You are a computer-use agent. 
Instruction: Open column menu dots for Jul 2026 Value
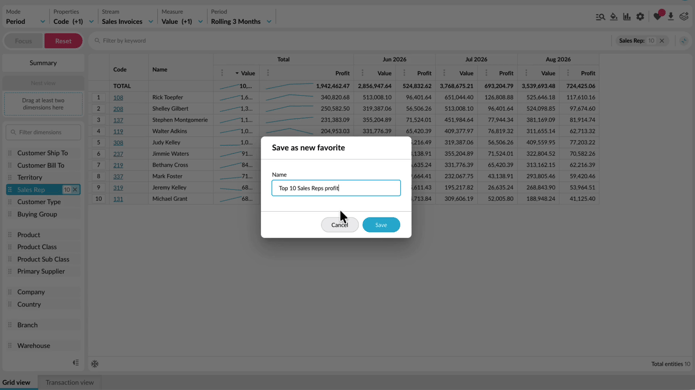click(x=444, y=73)
